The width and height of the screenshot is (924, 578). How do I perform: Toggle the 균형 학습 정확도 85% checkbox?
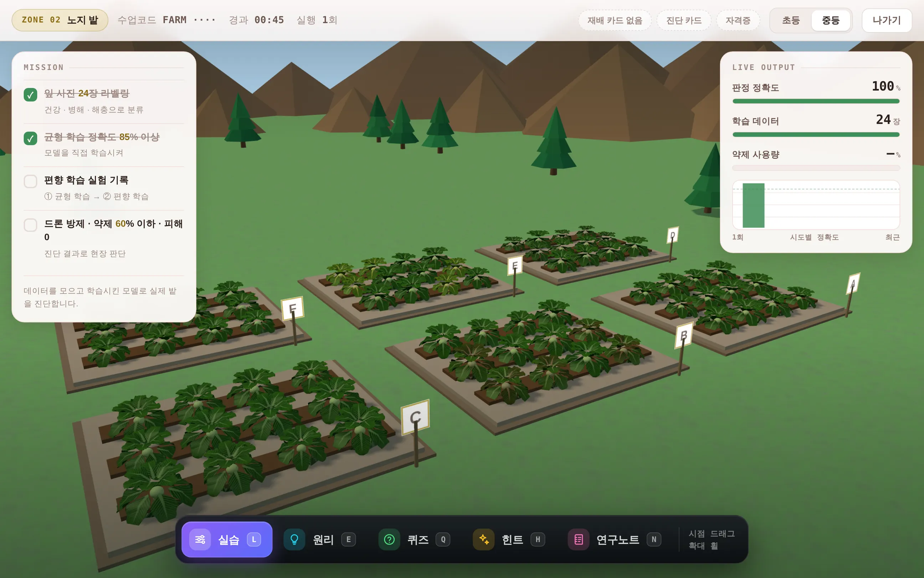31,138
